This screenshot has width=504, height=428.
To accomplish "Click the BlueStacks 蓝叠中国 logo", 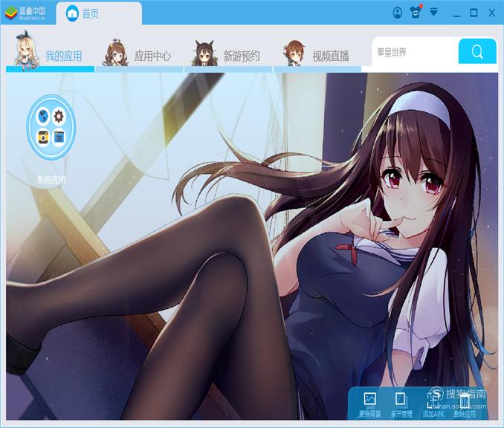I will pos(25,13).
